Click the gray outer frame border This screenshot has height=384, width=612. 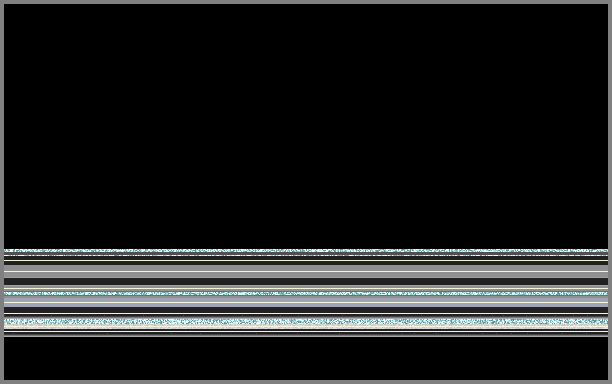coord(306,2)
